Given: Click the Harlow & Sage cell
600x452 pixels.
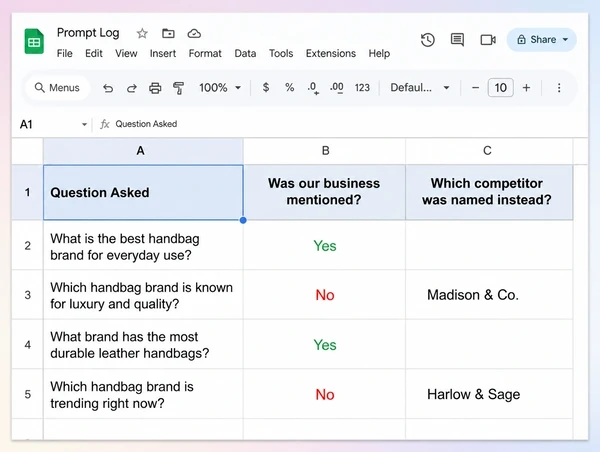Looking at the screenshot, I should 489,394.
